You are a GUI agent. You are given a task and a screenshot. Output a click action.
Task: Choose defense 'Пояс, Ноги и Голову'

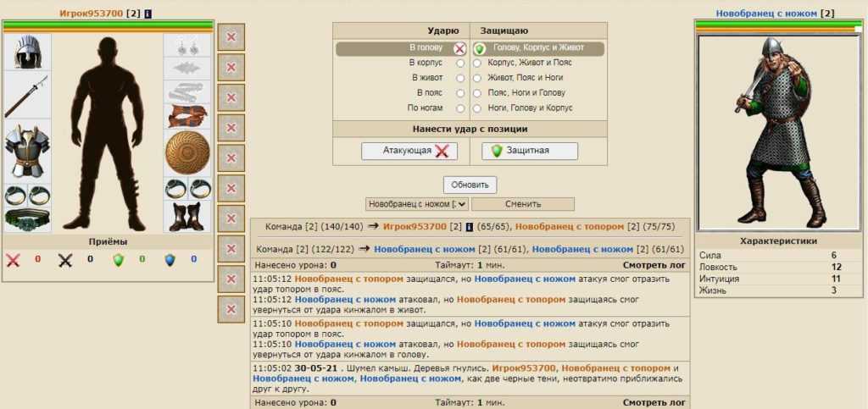[477, 93]
